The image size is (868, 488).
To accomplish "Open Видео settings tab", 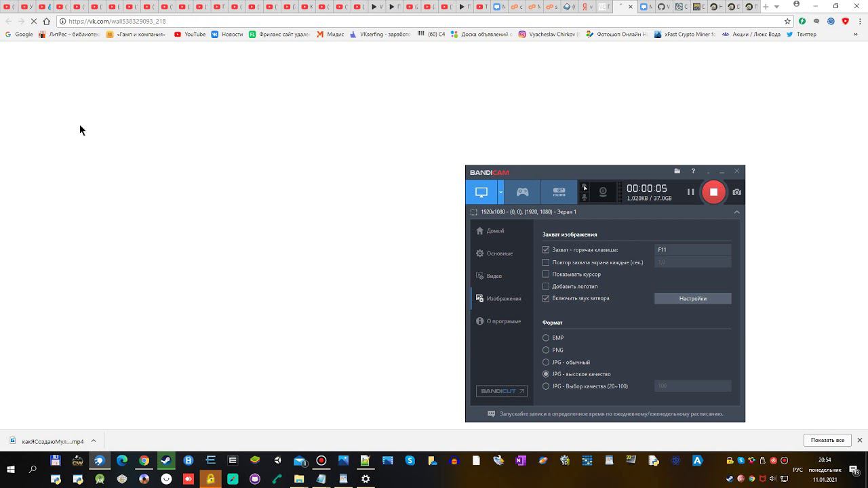I will tap(489, 276).
